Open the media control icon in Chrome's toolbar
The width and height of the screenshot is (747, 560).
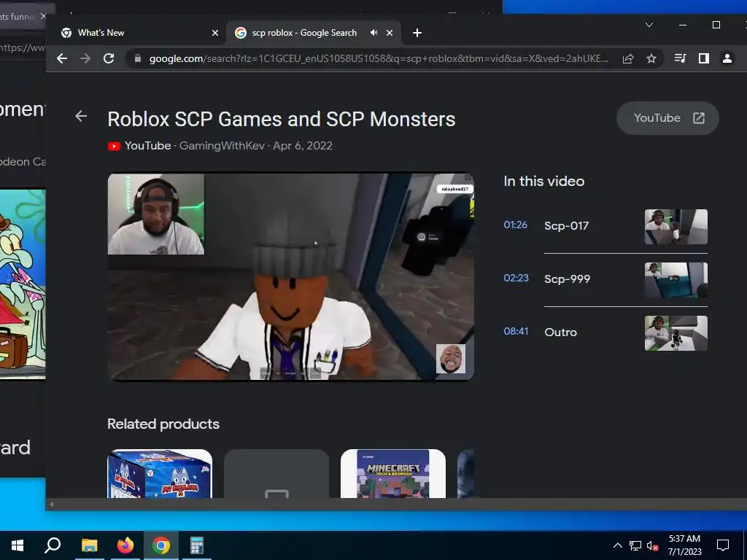pyautogui.click(x=681, y=58)
